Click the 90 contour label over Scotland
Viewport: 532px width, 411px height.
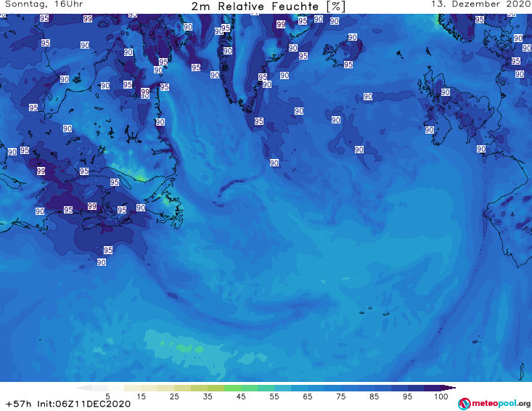tap(446, 92)
